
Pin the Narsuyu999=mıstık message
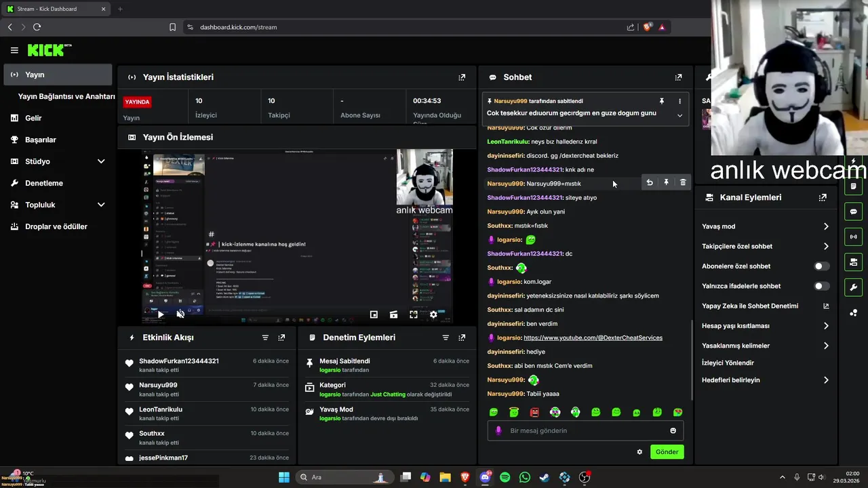[x=666, y=182]
